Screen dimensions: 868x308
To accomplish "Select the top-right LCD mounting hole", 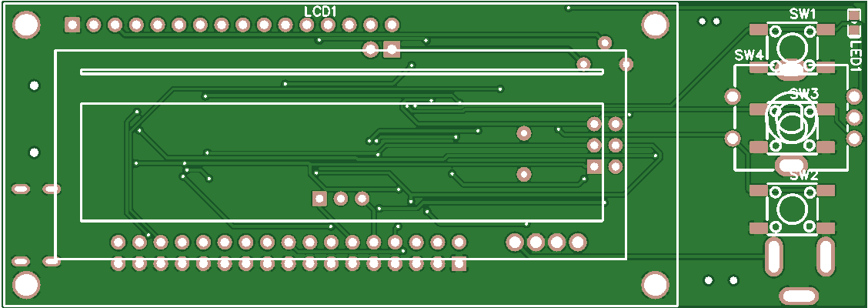I will click(x=655, y=25).
